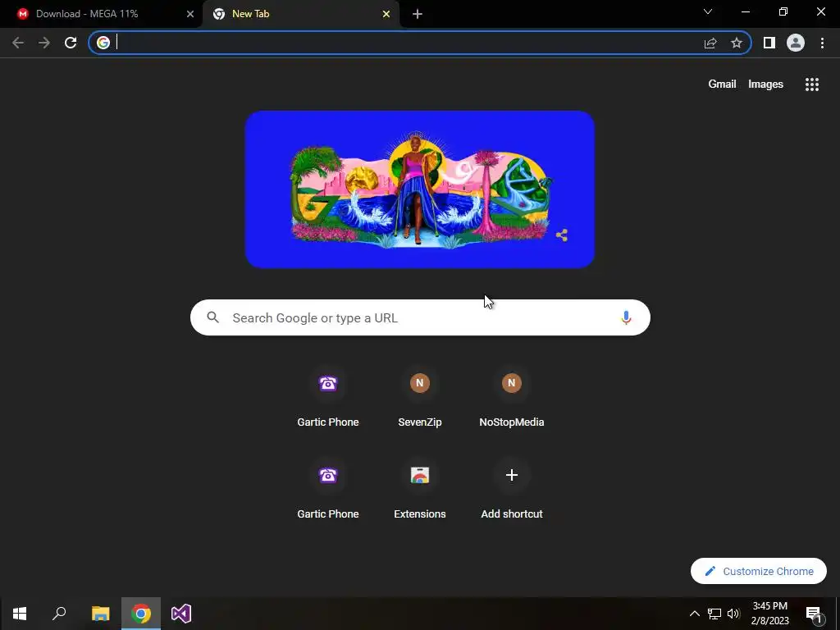Bookmark this tab with the star icon
This screenshot has height=630, width=840.
coord(737,43)
